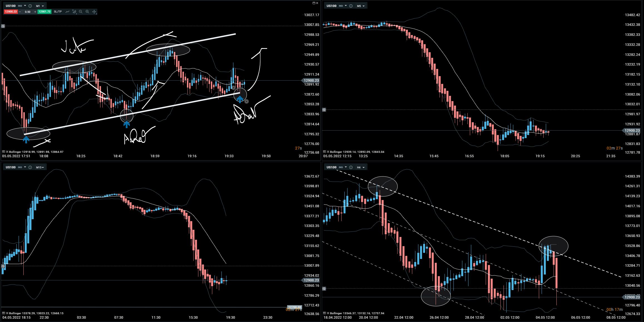
Task: Click the 0.50 volume input field
Action: click(28, 12)
